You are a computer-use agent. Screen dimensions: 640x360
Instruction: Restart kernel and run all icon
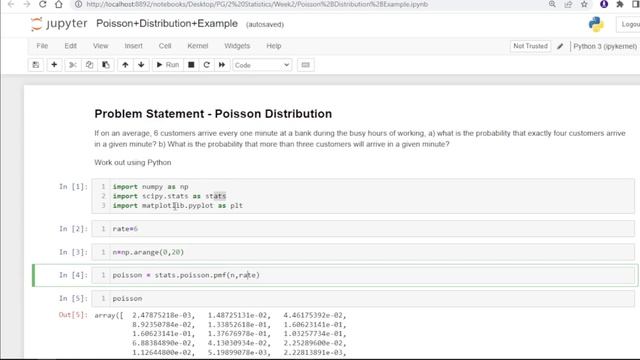[222, 65]
